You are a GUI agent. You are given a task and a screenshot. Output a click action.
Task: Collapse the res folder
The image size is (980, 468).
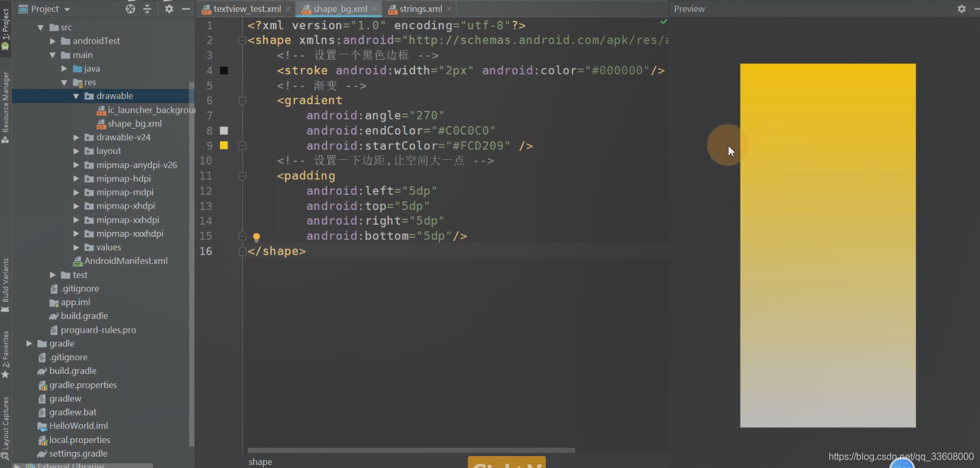(64, 82)
